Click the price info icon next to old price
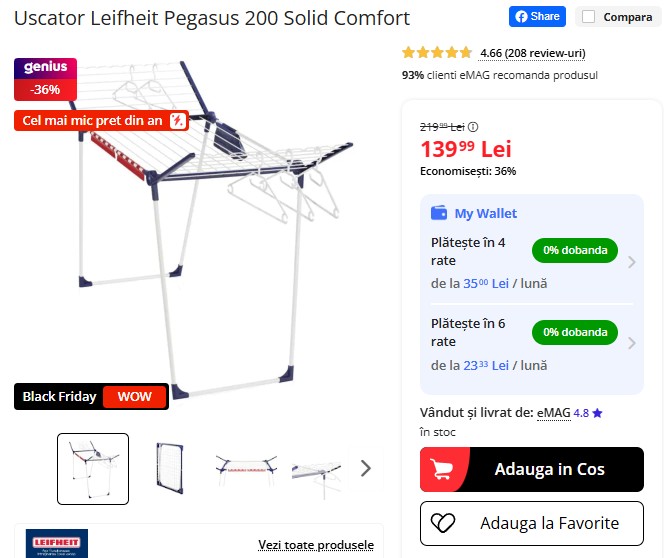The height and width of the screenshot is (558, 664). (473, 127)
